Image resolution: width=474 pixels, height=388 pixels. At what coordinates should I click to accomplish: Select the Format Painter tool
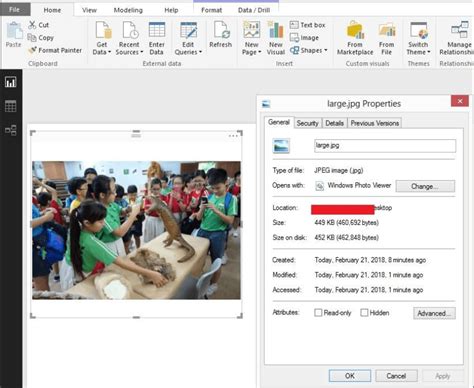tap(55, 50)
